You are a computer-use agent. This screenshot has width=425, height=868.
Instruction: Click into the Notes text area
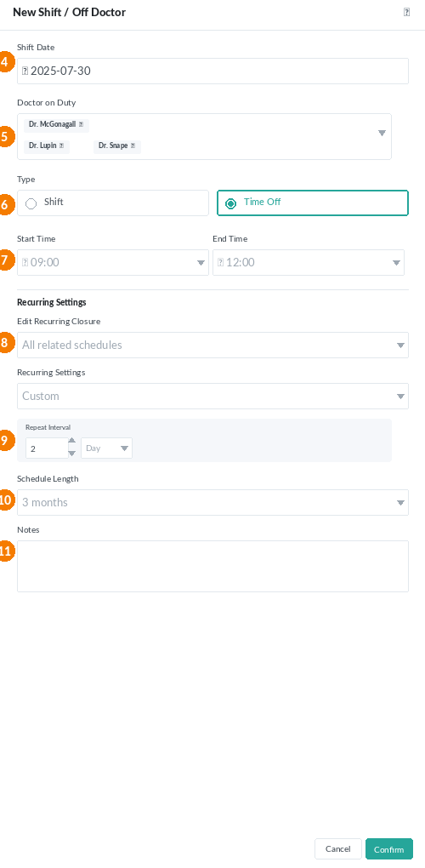212,566
